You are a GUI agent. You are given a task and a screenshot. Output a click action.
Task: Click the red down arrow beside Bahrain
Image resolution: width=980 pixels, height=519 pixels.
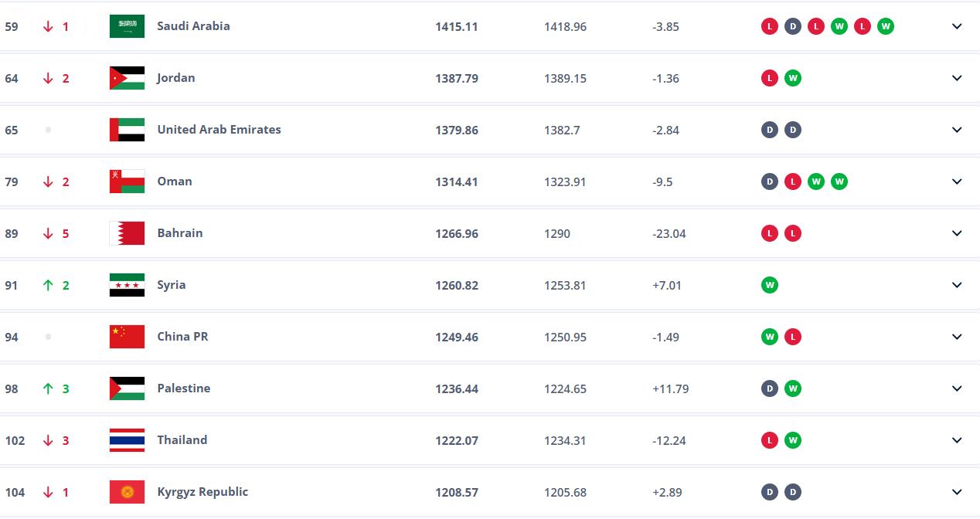(x=48, y=233)
